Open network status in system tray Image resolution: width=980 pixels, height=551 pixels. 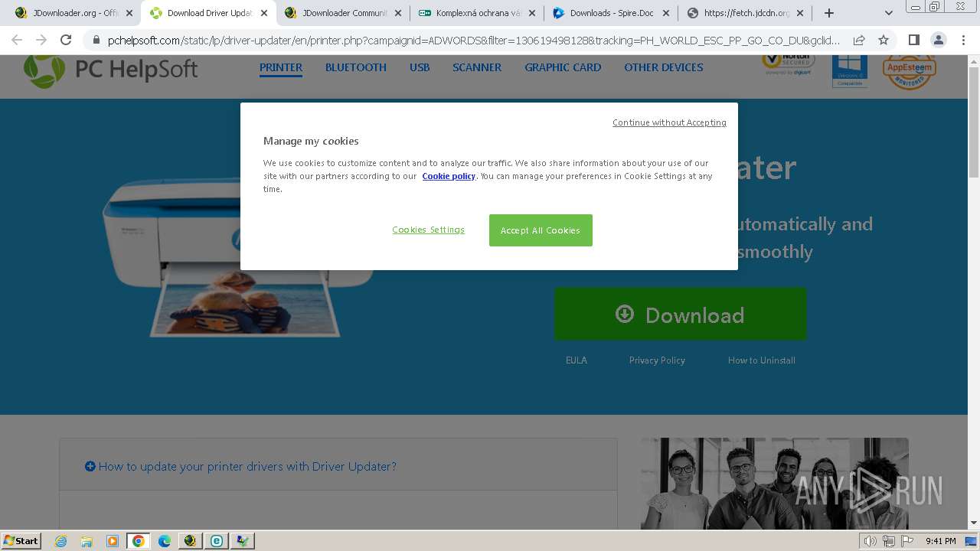[x=889, y=541]
